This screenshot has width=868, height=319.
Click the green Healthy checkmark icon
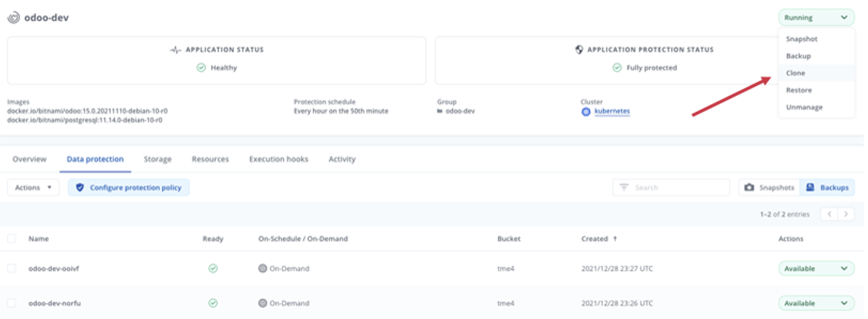tap(201, 68)
